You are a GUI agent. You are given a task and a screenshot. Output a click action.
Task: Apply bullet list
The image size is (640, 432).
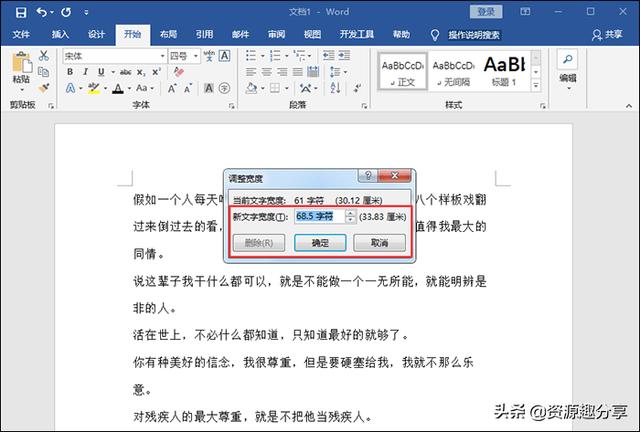[x=251, y=55]
